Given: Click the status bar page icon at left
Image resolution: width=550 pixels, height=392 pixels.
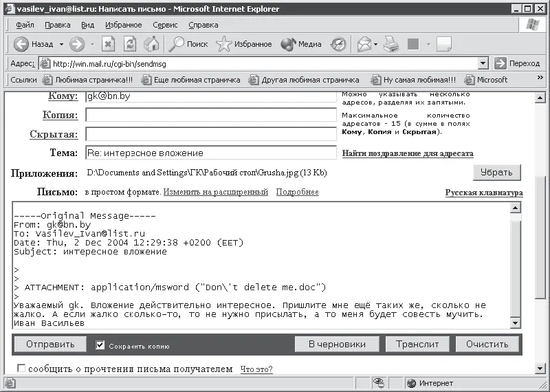Looking at the screenshot, I should [x=10, y=383].
